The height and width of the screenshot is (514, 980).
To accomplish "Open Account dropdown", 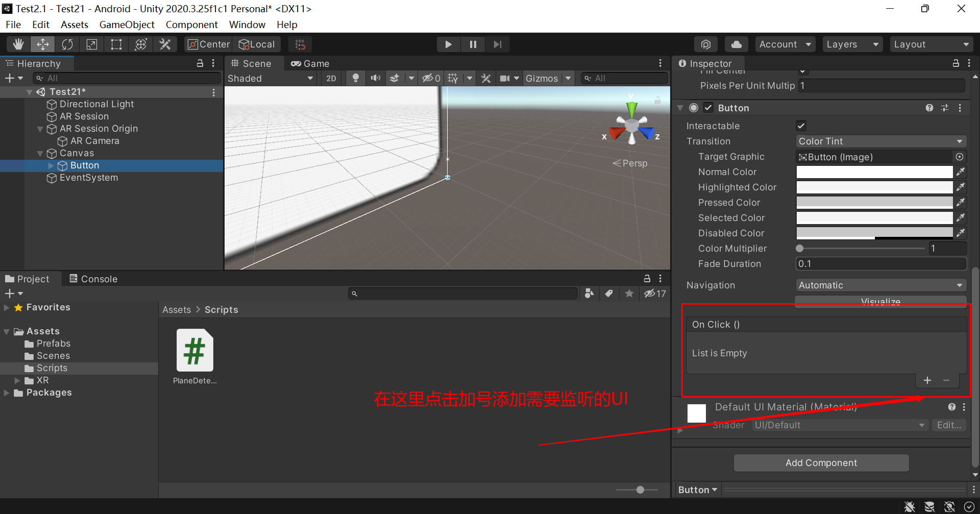I will (x=785, y=44).
